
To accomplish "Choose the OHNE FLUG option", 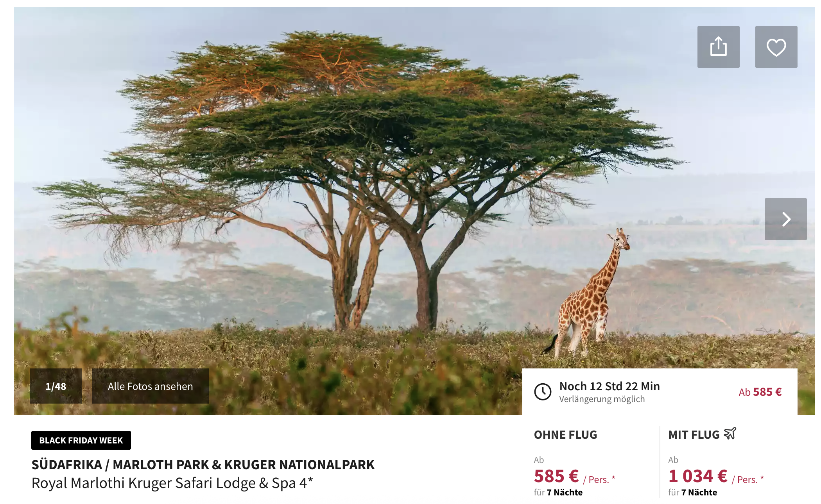I will [x=565, y=435].
